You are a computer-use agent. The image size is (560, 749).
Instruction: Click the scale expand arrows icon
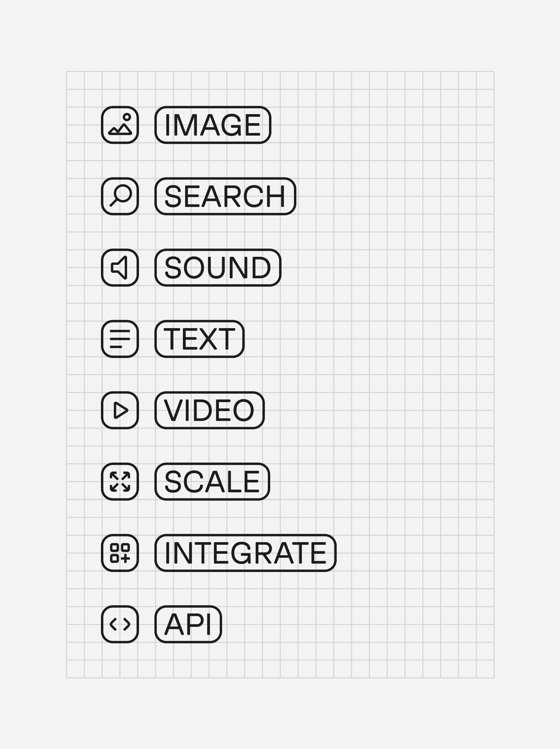[120, 481]
